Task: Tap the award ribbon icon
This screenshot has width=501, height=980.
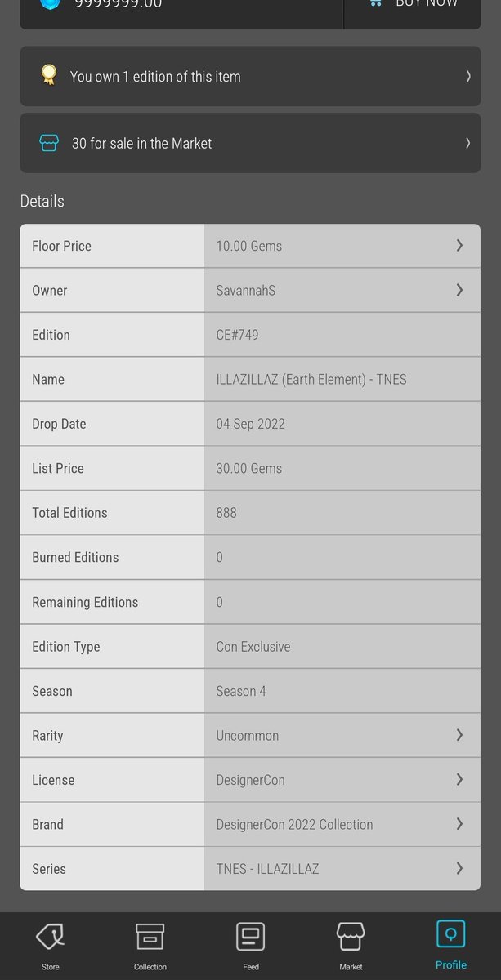Action: [49, 75]
